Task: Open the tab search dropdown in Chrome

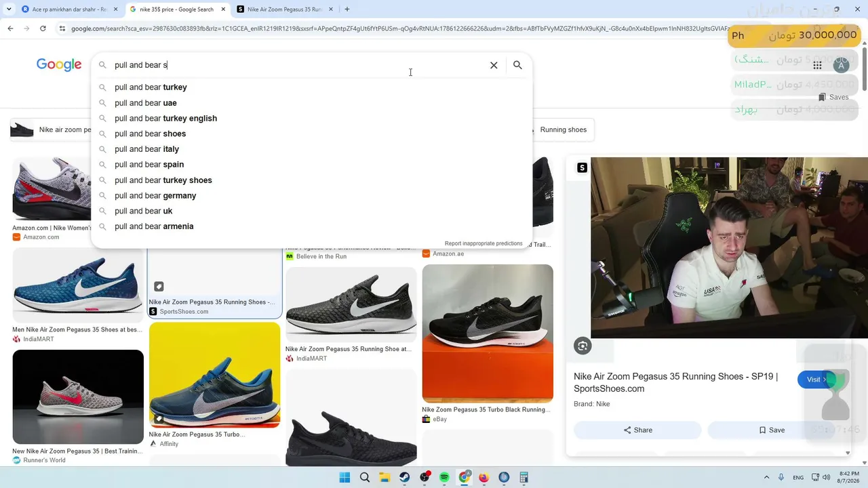Action: click(x=8, y=9)
